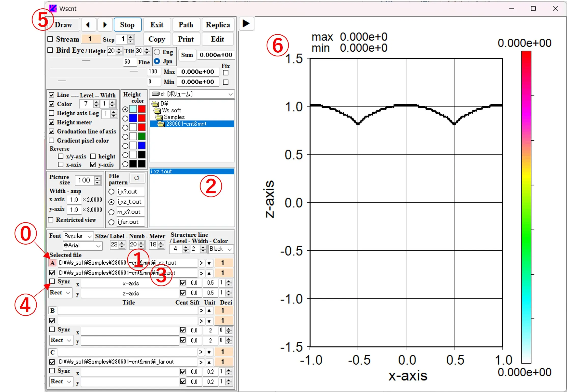
Task: Click the Stop button
Action: pos(127,25)
